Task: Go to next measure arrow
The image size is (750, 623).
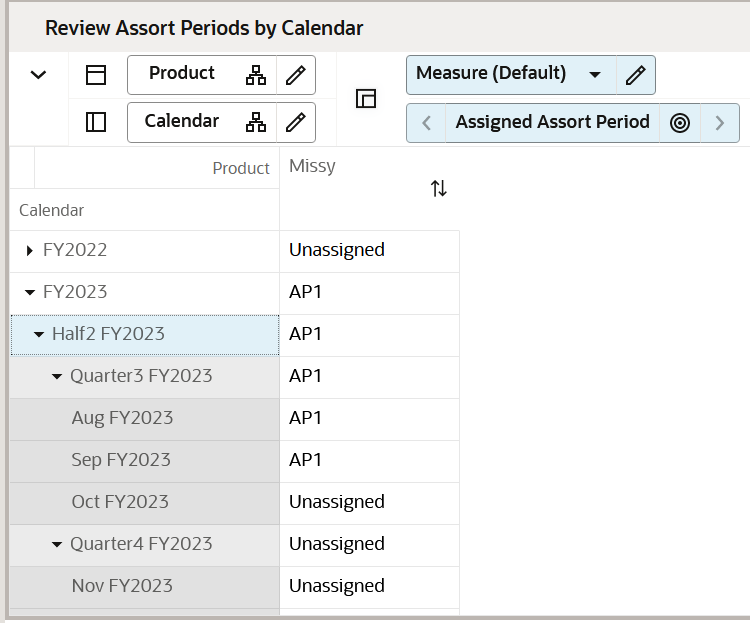Action: [720, 123]
